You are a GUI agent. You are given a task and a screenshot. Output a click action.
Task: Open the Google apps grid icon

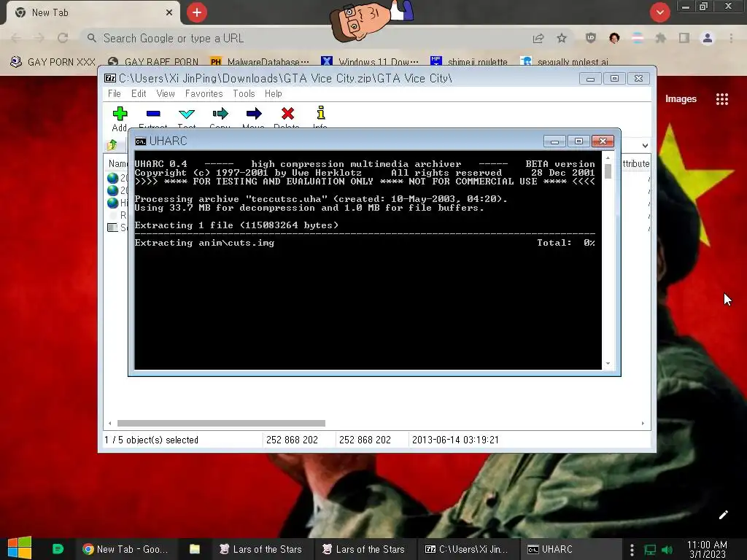(x=721, y=98)
